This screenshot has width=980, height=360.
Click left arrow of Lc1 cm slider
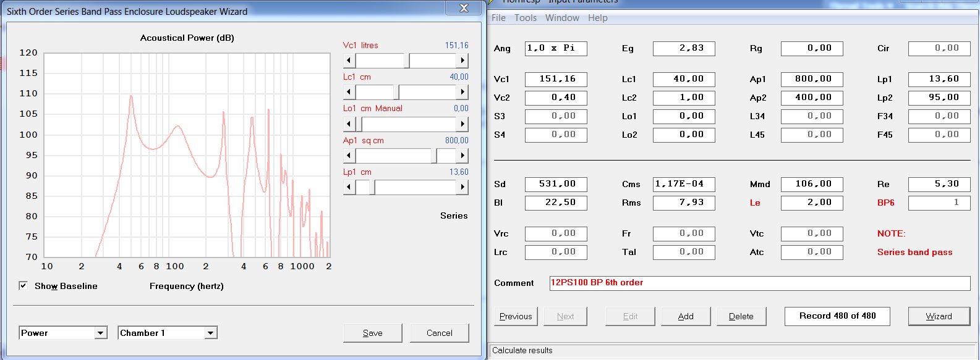349,92
